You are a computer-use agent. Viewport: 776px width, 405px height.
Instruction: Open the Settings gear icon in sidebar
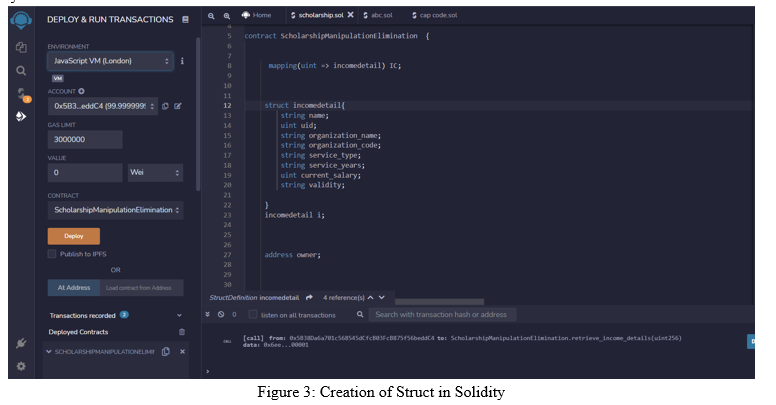[21, 366]
